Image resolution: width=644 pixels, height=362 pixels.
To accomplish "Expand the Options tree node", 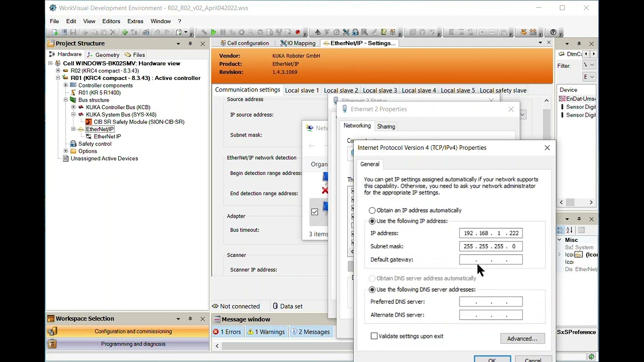I will point(65,151).
